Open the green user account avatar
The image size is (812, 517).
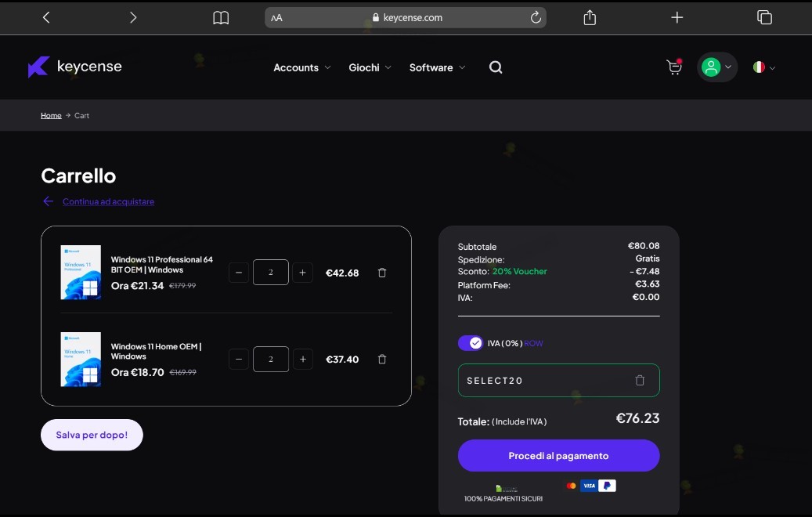[x=711, y=67]
